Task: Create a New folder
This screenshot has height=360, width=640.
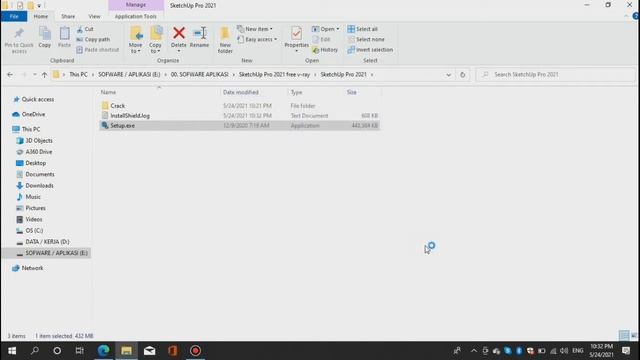Action: pyautogui.click(x=225, y=40)
